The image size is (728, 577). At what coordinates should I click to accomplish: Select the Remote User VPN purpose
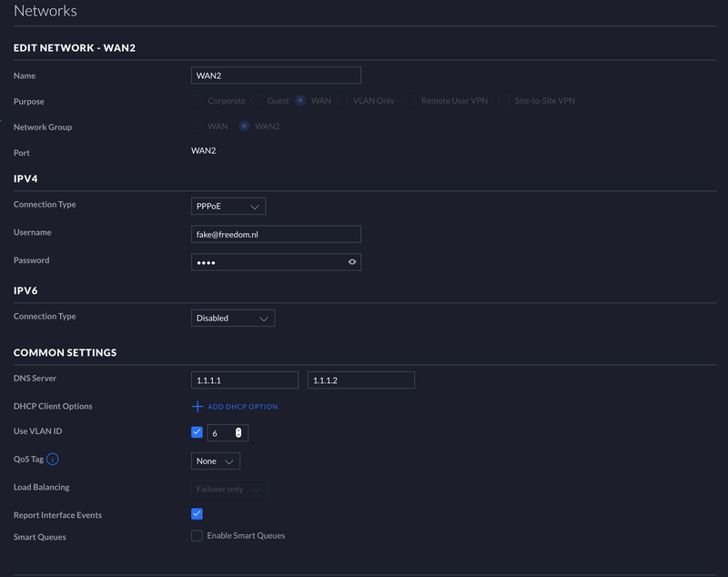[410, 100]
